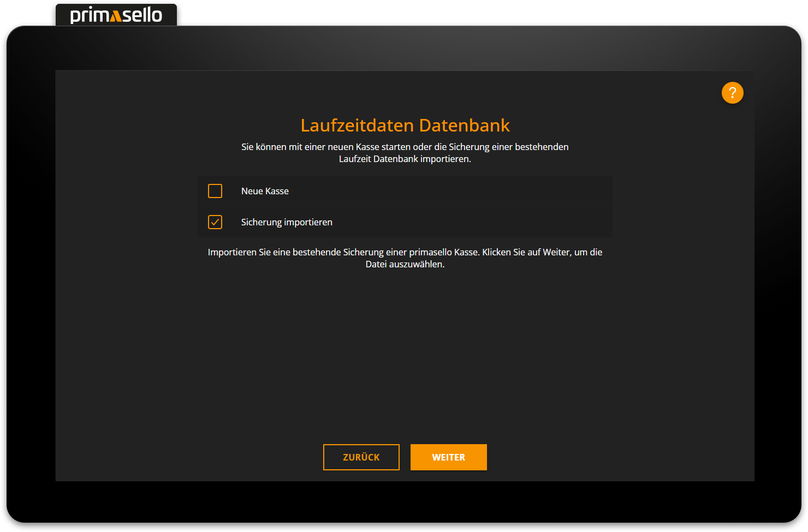Screen dimensions: 808x532
Task: Click the orange triangle in the primasello logo
Action: (x=115, y=17)
